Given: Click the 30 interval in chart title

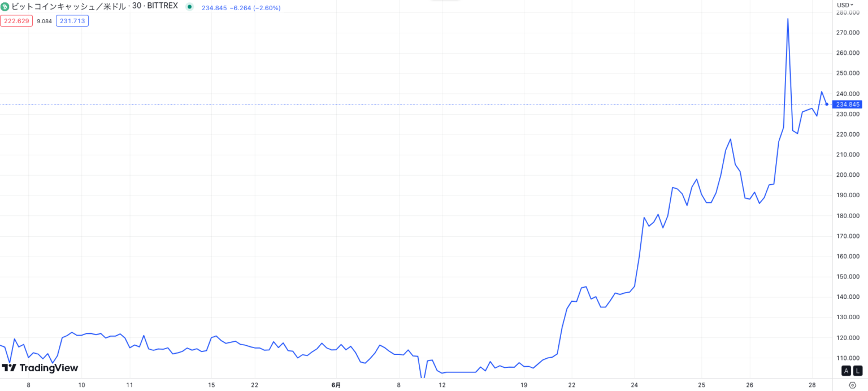Looking at the screenshot, I should tap(136, 6).
